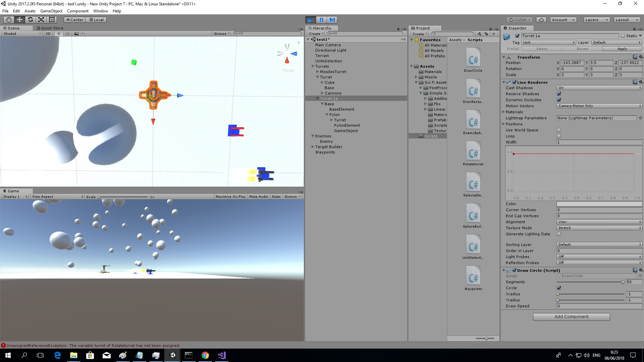
Task: Open Visual Studio from taskbar
Action: (x=222, y=355)
